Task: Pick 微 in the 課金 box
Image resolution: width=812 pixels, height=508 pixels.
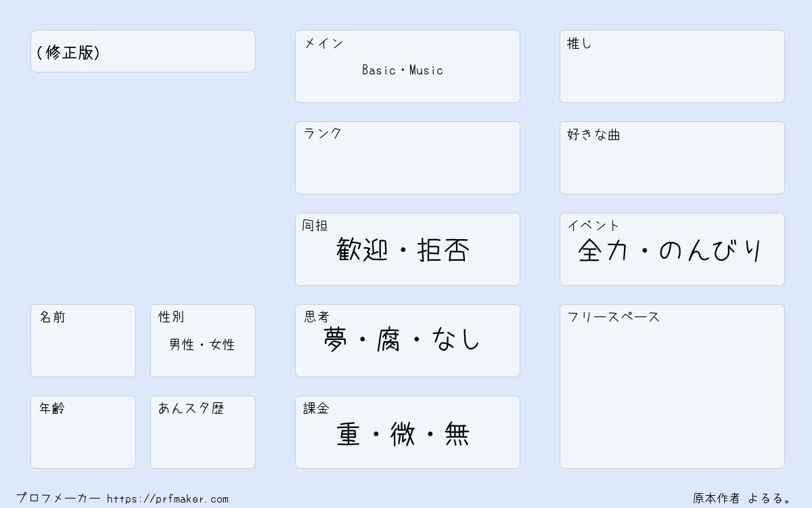Action: (x=403, y=434)
